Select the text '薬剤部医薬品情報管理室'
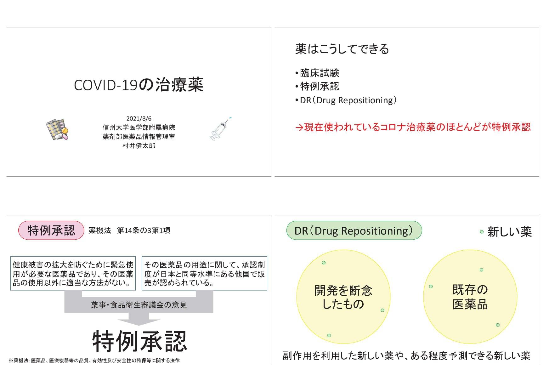 pos(139,137)
